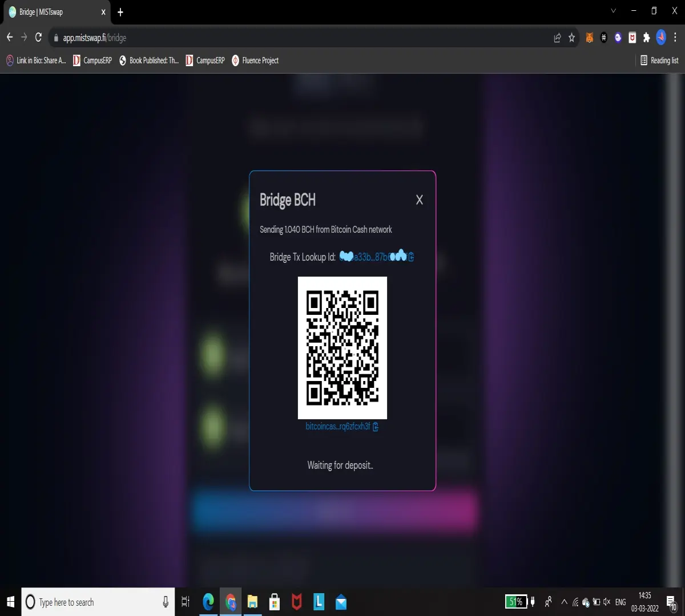685x616 pixels.
Task: Reload the MISTswap bridge page
Action: point(38,38)
